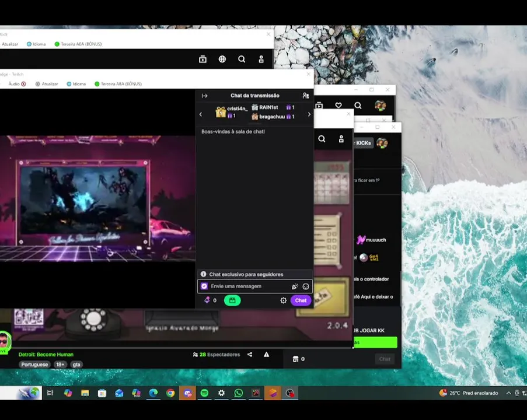Click Atualizar in the top Kick window

10,44
